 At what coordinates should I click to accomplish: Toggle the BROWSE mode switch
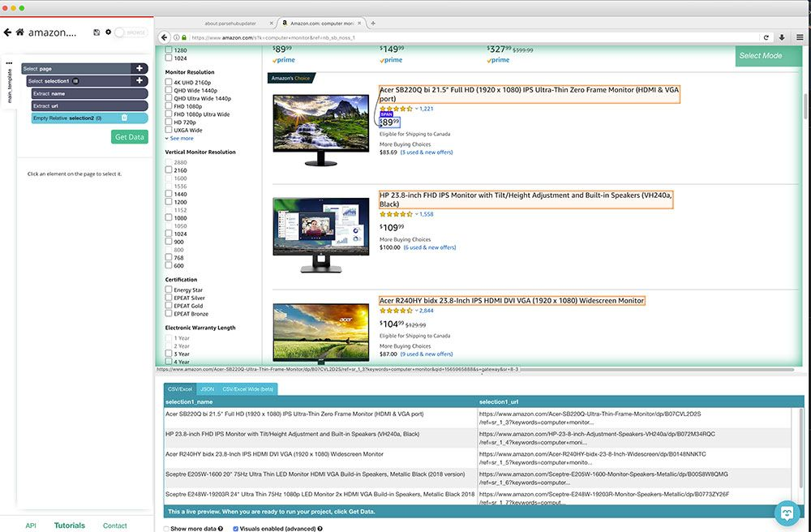point(131,32)
